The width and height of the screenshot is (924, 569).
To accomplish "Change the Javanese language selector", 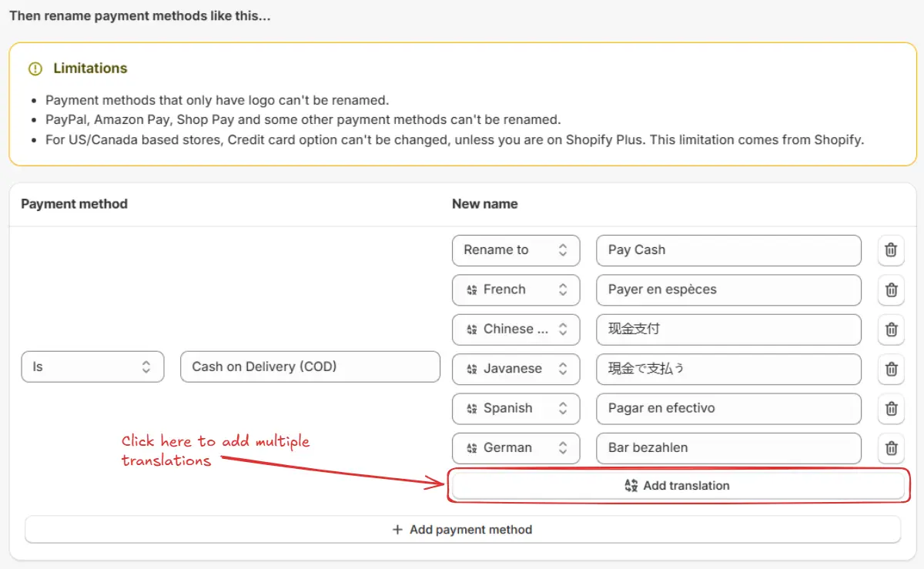I will point(516,369).
